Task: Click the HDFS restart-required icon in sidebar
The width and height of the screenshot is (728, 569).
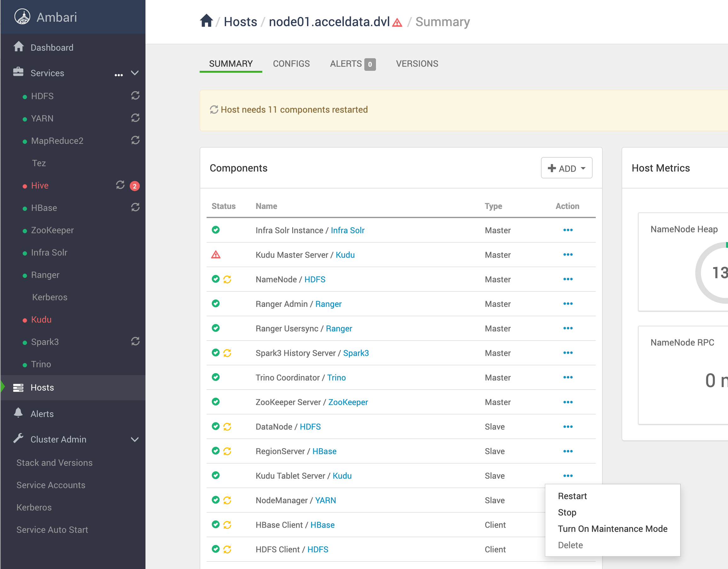Action: 135,96
